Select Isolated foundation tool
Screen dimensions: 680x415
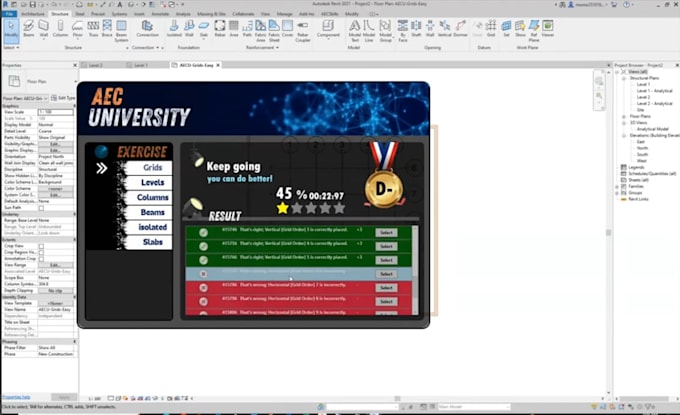click(x=174, y=29)
